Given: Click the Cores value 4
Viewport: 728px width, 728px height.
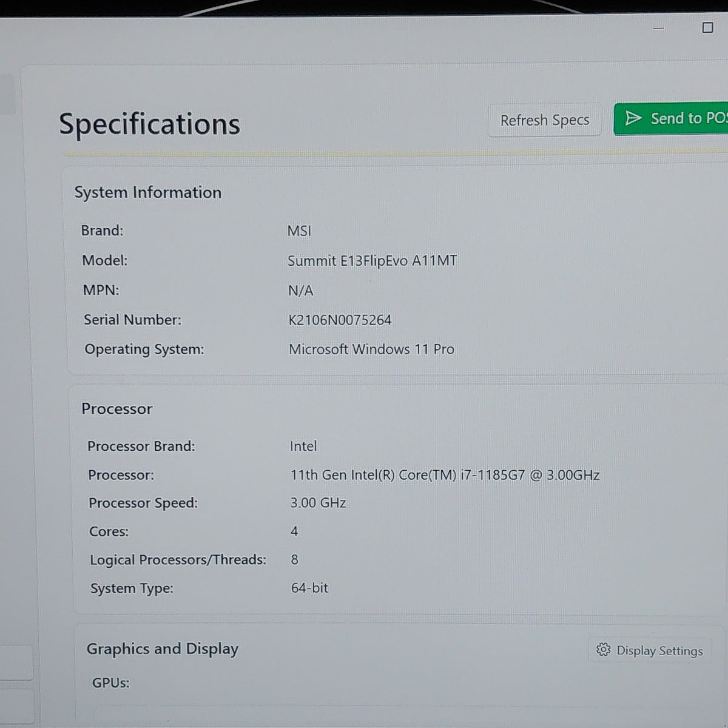Looking at the screenshot, I should pyautogui.click(x=294, y=531).
